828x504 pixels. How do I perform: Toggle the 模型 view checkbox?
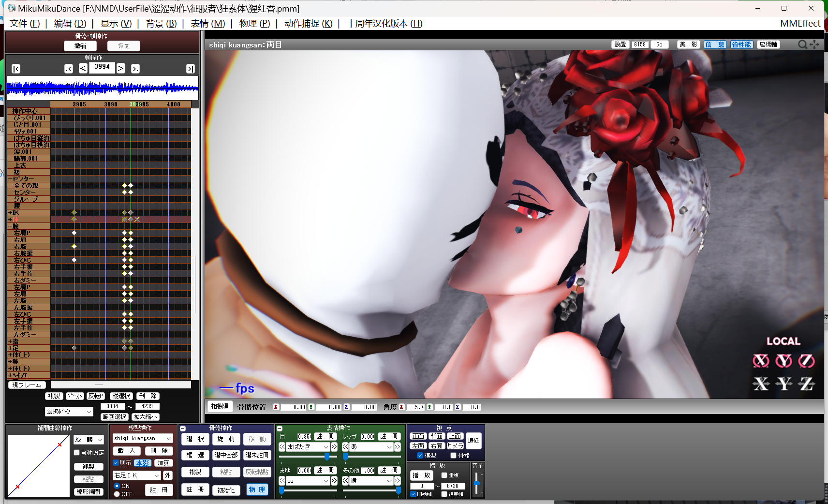[420, 455]
